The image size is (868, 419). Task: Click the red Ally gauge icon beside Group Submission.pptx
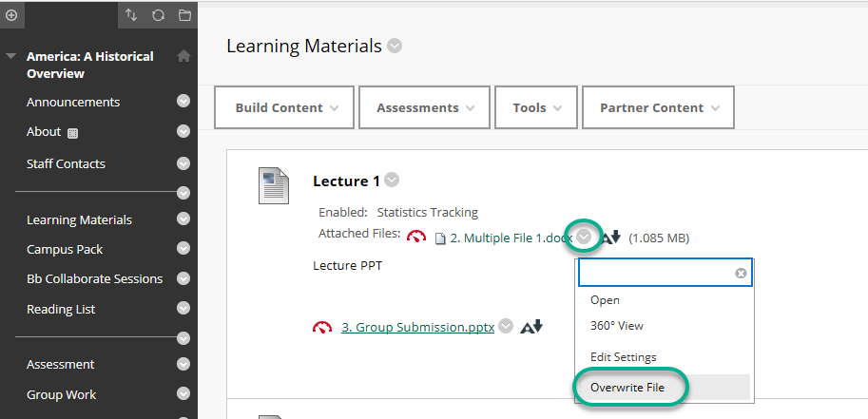pos(322,327)
